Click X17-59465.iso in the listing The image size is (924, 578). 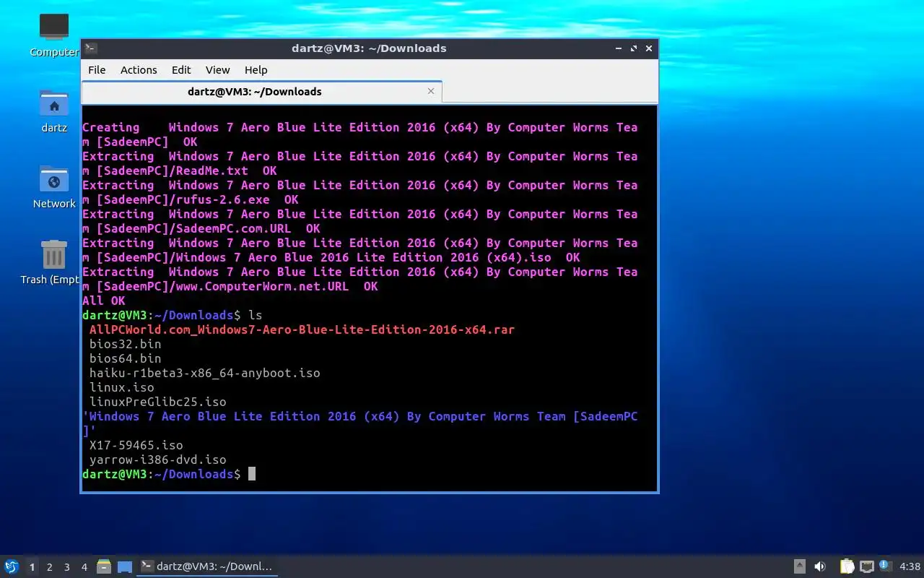point(136,445)
